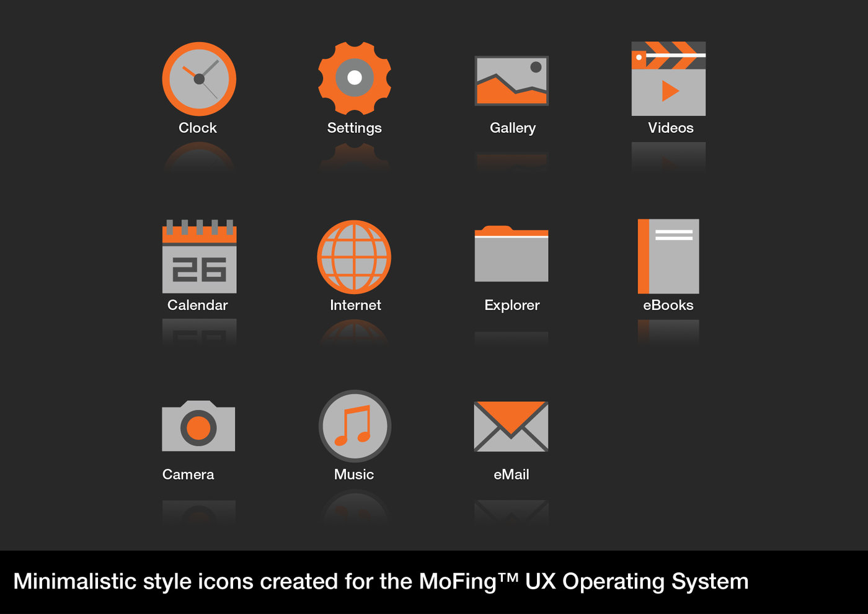This screenshot has width=868, height=614.
Task: Click the "eBooks" text label
Action: [668, 305]
